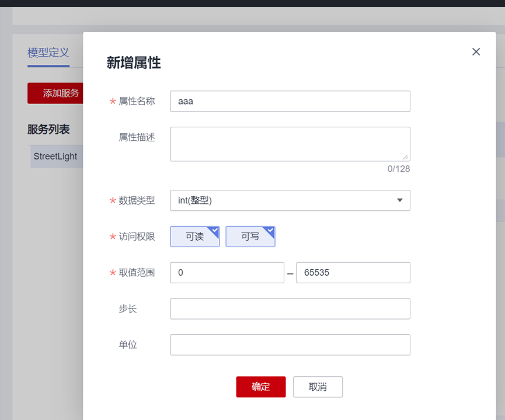Expand the 数据类型 dropdown showing int(整型)

coord(290,200)
